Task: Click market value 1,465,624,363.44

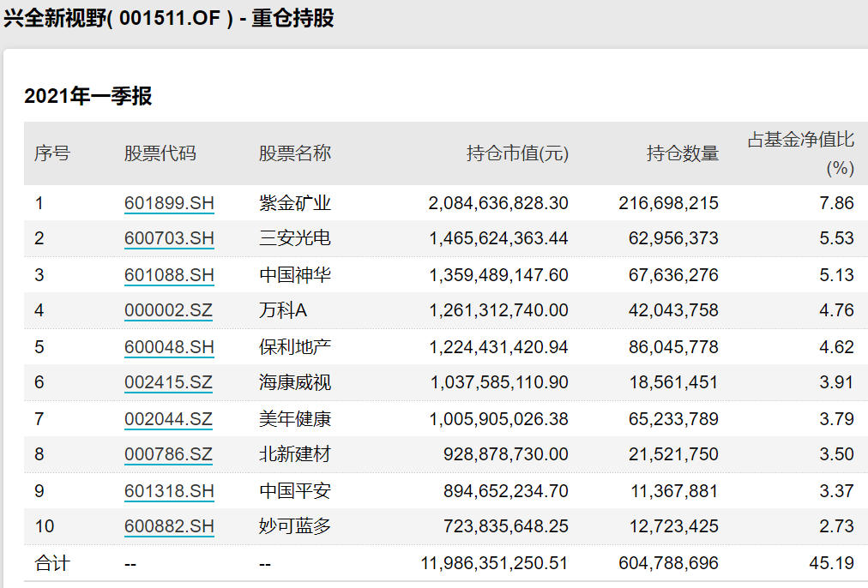Action: (499, 238)
